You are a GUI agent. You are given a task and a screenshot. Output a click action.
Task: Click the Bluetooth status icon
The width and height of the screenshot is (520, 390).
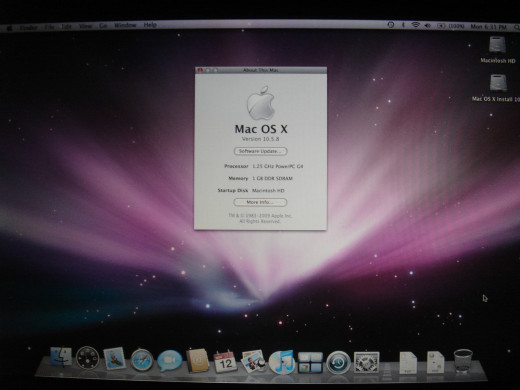click(x=403, y=25)
